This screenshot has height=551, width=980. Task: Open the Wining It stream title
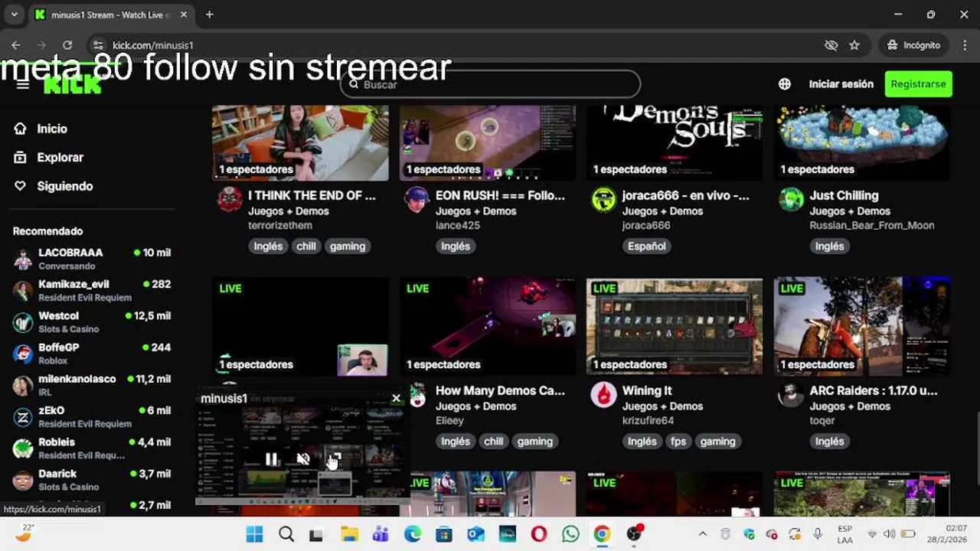647,390
